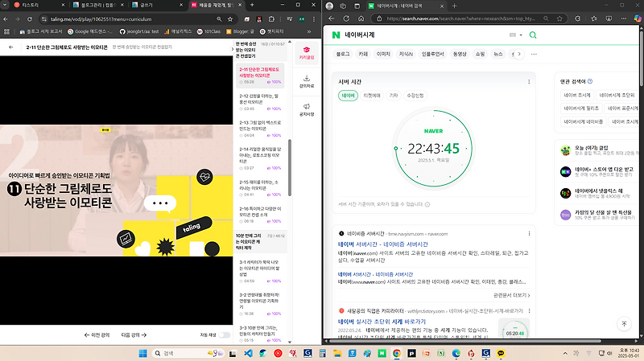The height and width of the screenshot is (361, 644).
Task: Select the 블로그 Naver search tab
Action: [343, 54]
